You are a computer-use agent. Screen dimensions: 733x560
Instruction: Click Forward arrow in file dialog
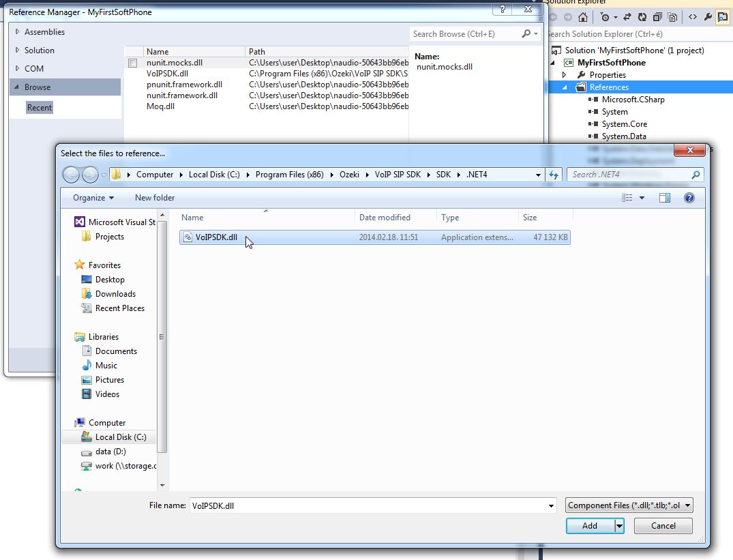coord(90,175)
